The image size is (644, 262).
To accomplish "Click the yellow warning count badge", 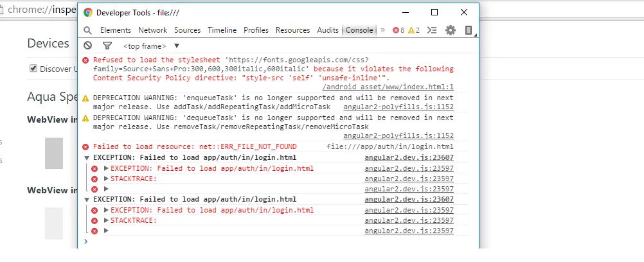I will pos(414,30).
